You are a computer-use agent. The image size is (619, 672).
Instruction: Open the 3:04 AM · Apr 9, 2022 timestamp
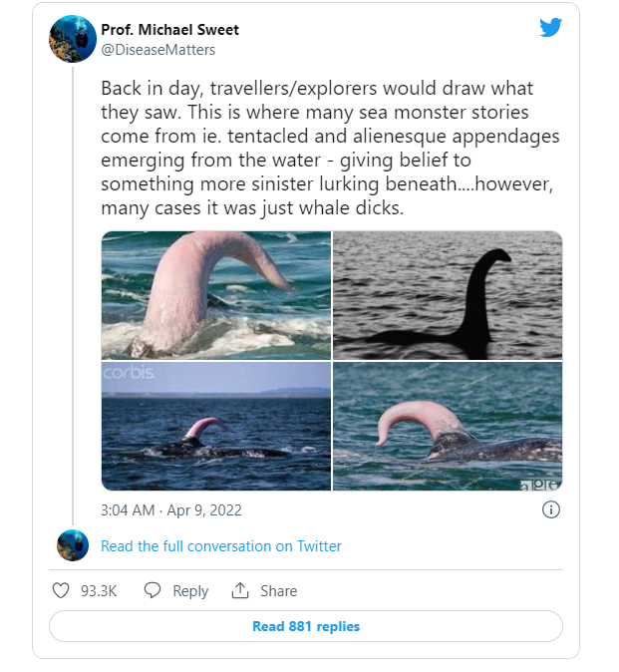point(171,509)
